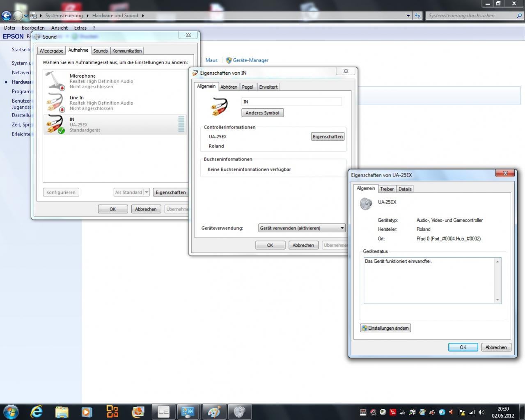Click the speaker icon beside UA-25EX name
The height and width of the screenshot is (420, 525).
point(366,204)
